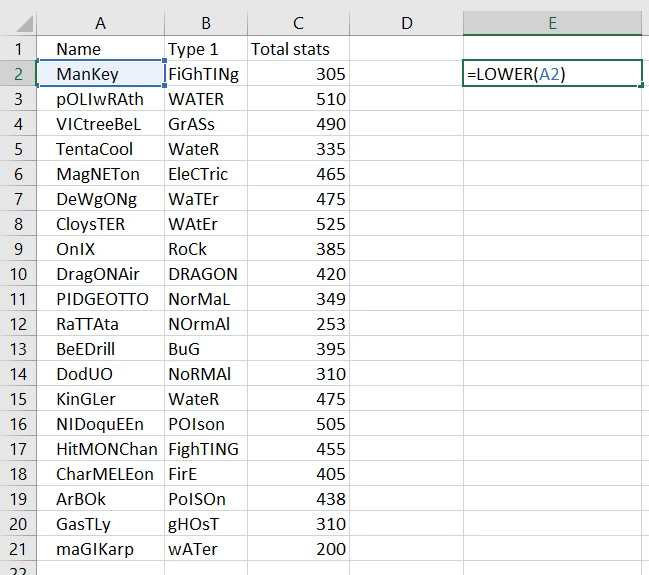The image size is (649, 575).
Task: Click the total stats value 510
Action: (x=298, y=99)
